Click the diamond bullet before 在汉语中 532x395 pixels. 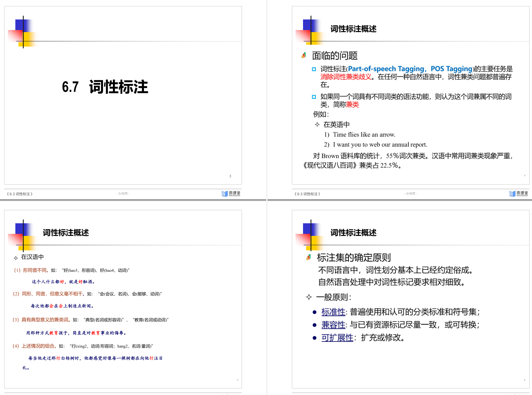[x=16, y=258]
